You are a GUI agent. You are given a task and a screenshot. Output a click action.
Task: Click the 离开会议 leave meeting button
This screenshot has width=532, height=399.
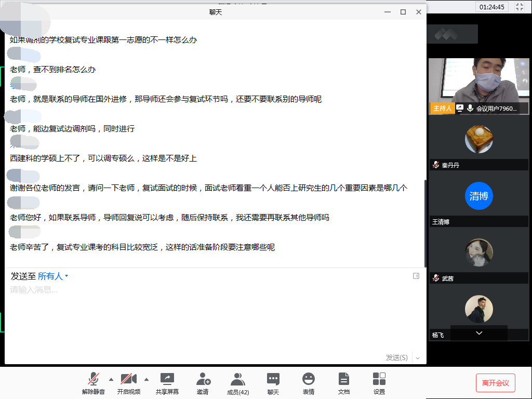495,383
